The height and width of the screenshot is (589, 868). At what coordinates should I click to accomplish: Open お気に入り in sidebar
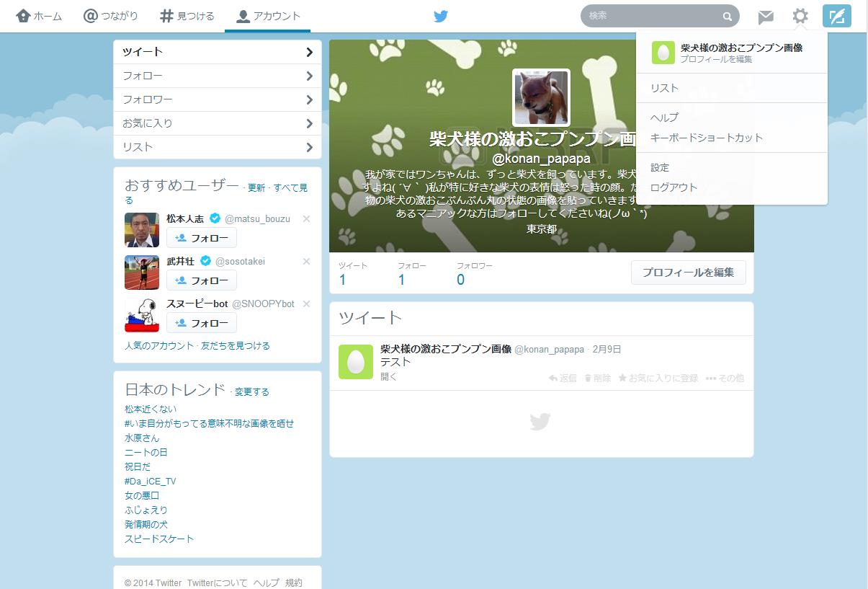coord(218,123)
